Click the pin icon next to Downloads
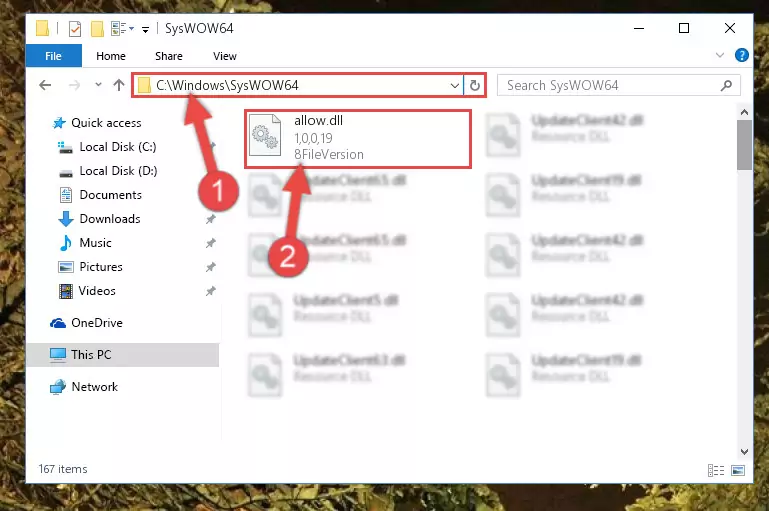Viewport: 769px width, 511px height. (x=210, y=219)
